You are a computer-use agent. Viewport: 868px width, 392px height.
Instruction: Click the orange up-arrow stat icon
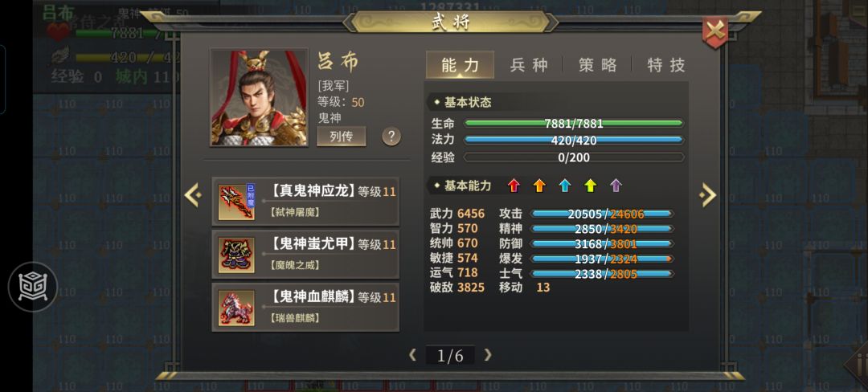(539, 186)
